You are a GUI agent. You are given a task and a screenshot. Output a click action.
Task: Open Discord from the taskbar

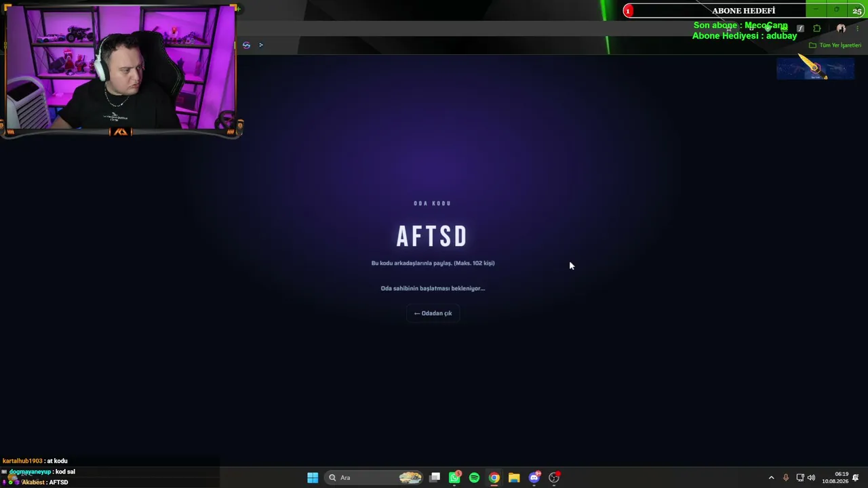point(534,478)
